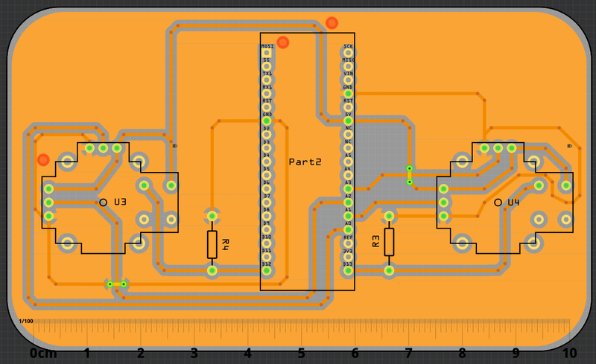
Task: Select the U4 center mounting hole
Action: tap(498, 202)
